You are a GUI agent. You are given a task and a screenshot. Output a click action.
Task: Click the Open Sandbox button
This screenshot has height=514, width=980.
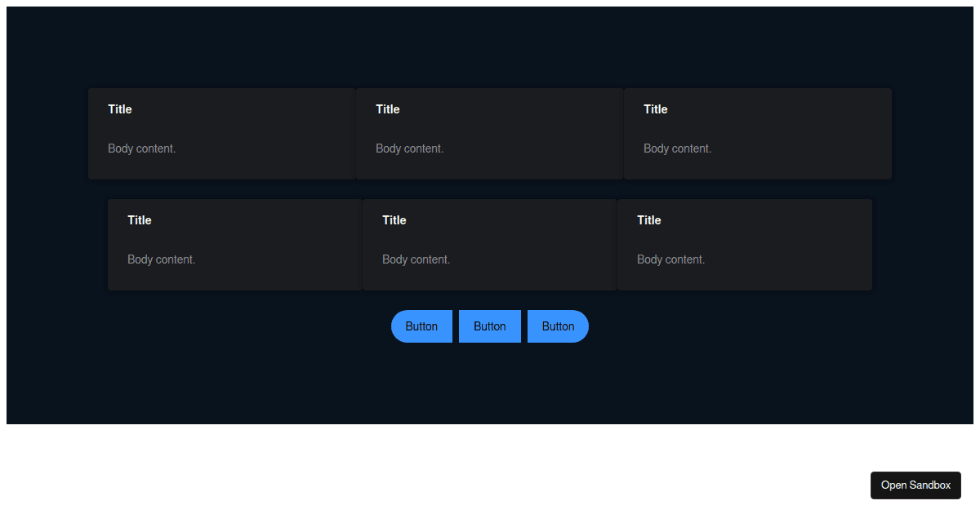coord(915,485)
